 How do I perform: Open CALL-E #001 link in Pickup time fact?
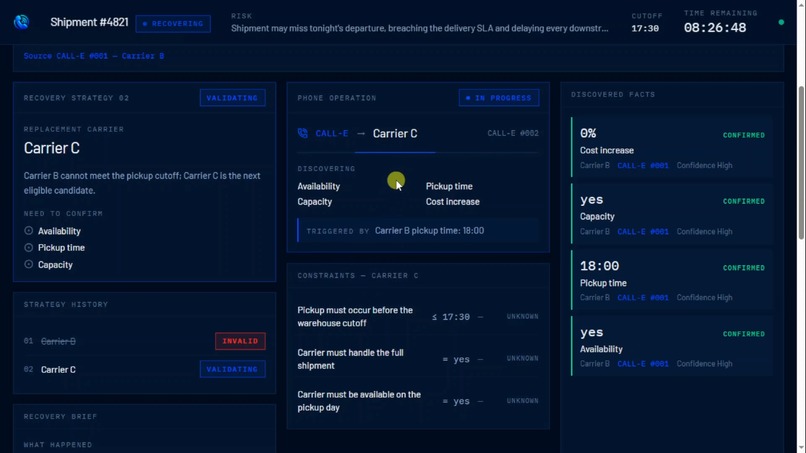(643, 298)
